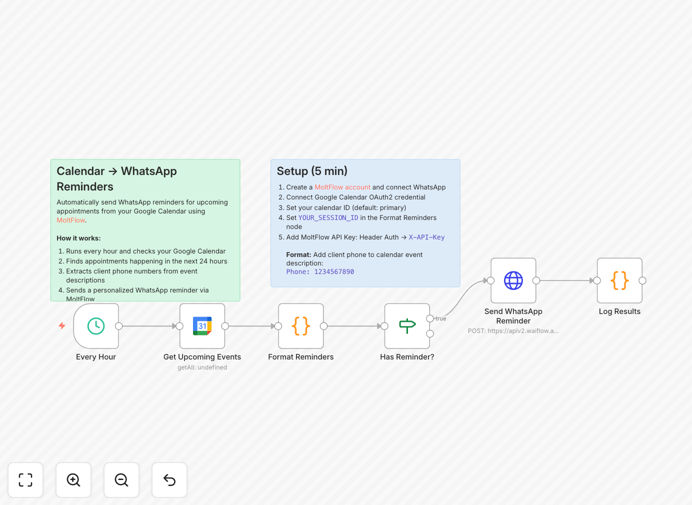Click the 'Send WhatsApp Reminder' node label
Viewport: 692px width, 505px height.
(513, 316)
